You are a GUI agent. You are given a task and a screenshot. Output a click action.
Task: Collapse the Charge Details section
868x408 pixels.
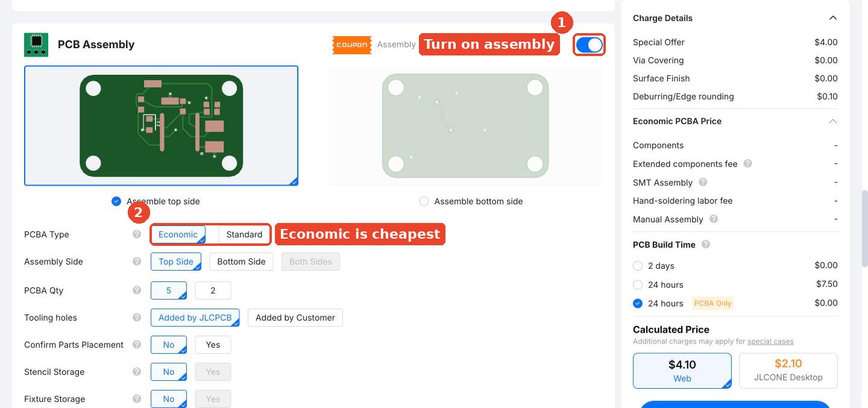coord(833,18)
